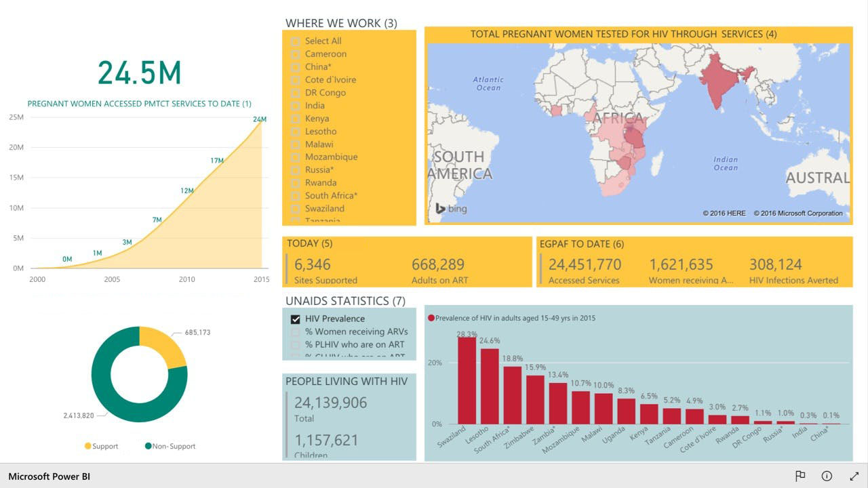Viewport: 868px width, 488px height.
Task: Click the green Non-Support legend swatch
Action: (x=148, y=446)
